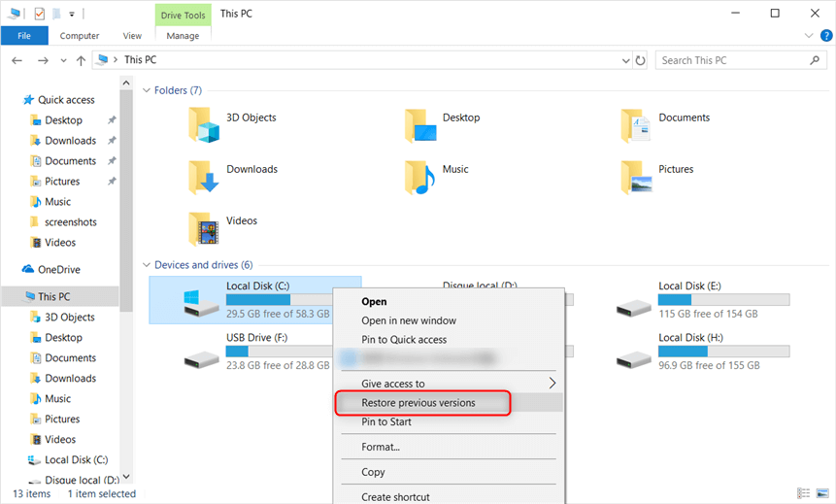Select Format... in the context menu
Image resolution: width=836 pixels, height=504 pixels.
[x=381, y=447]
